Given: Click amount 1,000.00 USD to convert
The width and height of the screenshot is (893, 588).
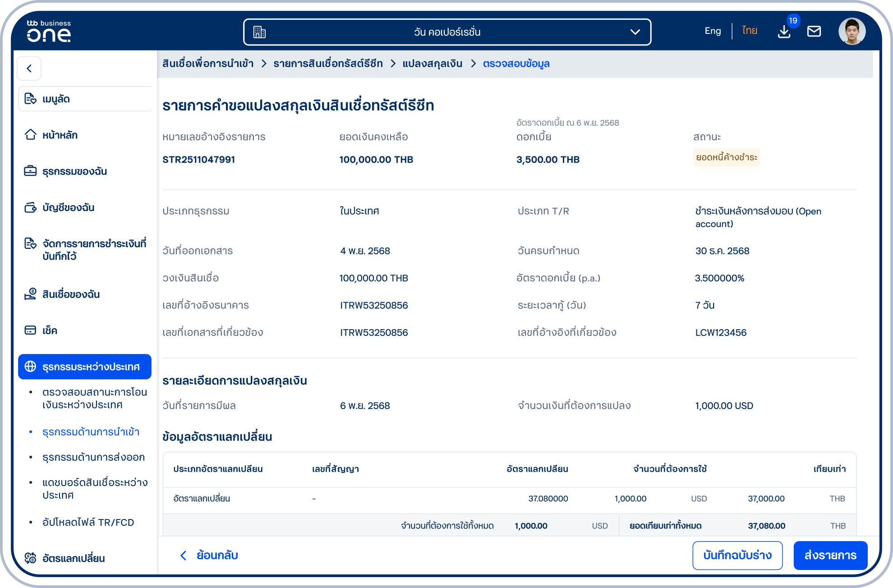Looking at the screenshot, I should pos(724,406).
